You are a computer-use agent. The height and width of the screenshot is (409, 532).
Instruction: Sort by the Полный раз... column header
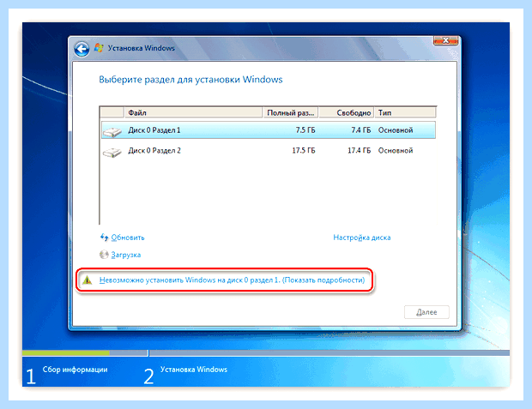tap(291, 112)
